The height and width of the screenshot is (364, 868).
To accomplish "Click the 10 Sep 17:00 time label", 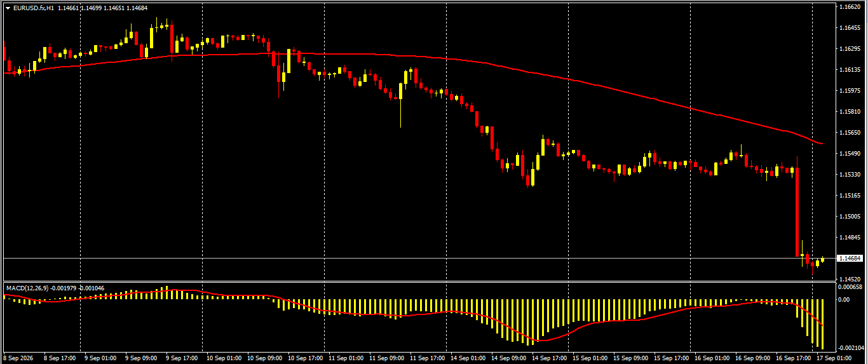I will (305, 358).
